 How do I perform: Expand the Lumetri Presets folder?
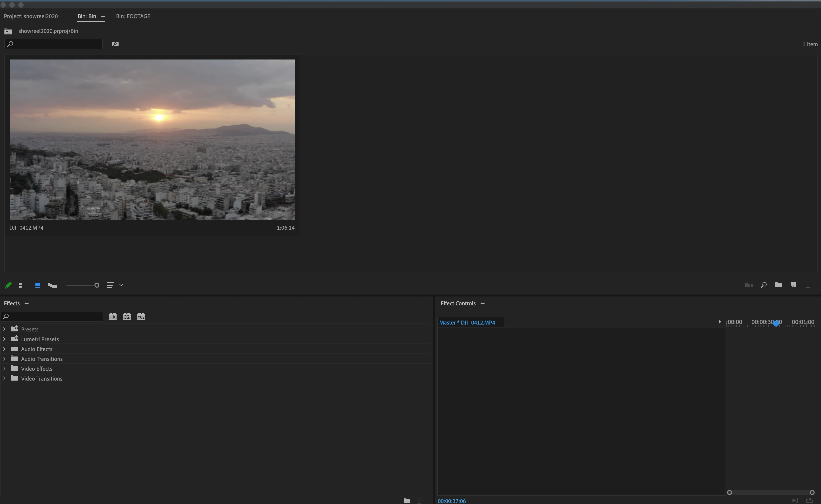click(x=4, y=339)
